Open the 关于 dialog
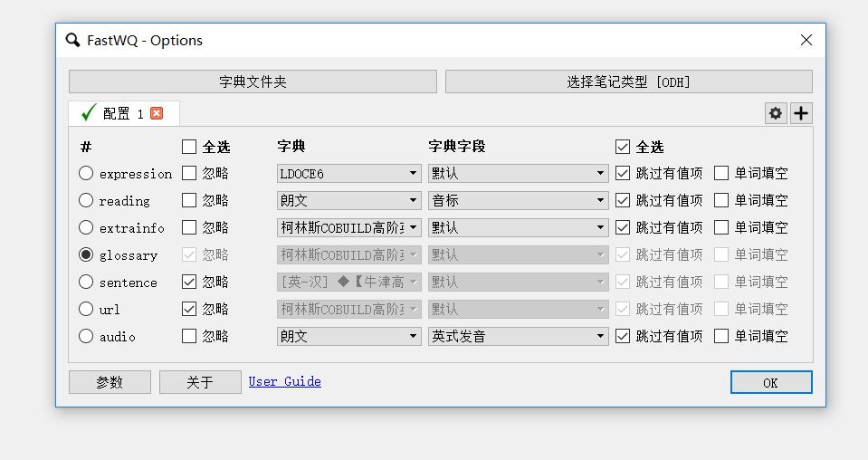The image size is (868, 460). [200, 382]
